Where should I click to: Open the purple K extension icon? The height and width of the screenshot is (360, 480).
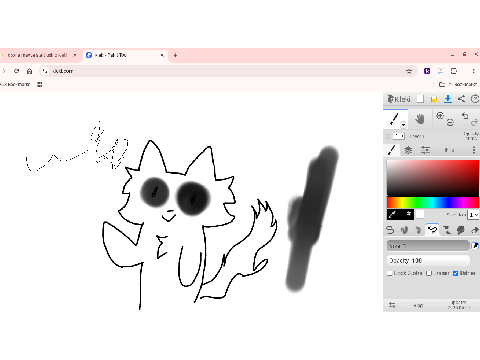(427, 71)
